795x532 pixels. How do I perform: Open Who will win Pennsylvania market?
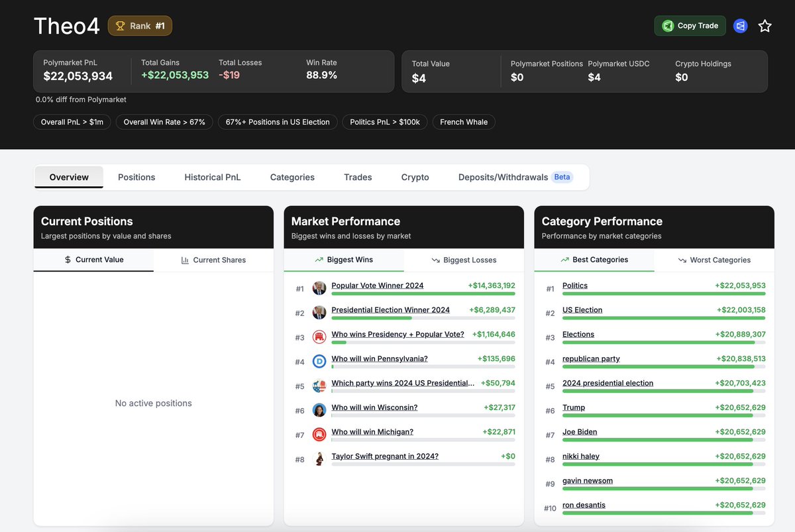pos(380,359)
